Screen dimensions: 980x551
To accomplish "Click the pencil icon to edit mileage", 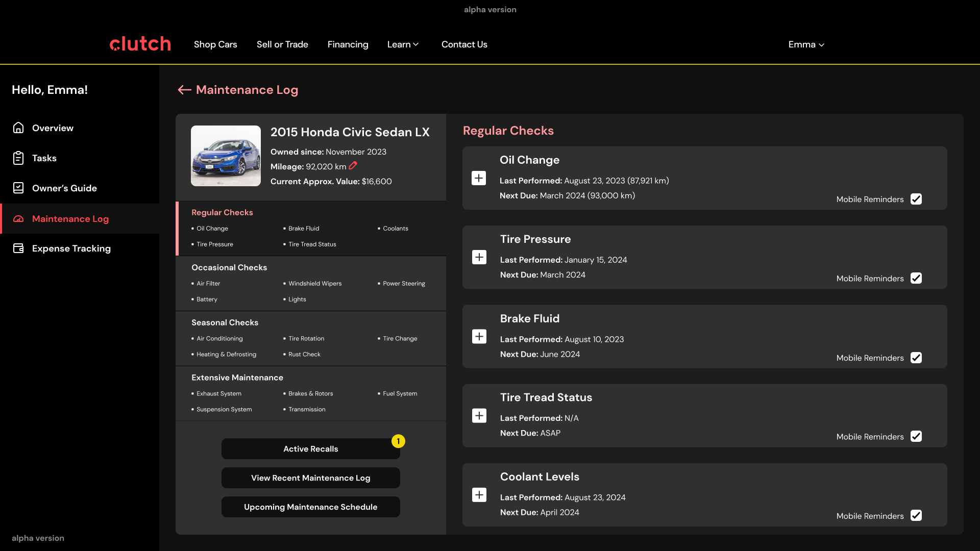I will point(353,166).
